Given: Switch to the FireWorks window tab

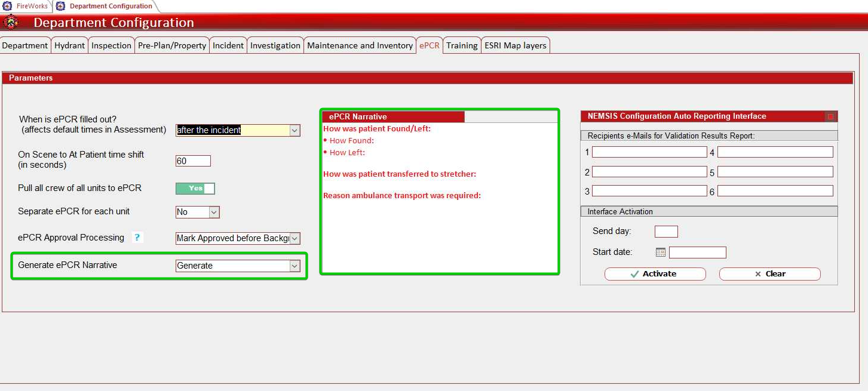Looking at the screenshot, I should 26,6.
